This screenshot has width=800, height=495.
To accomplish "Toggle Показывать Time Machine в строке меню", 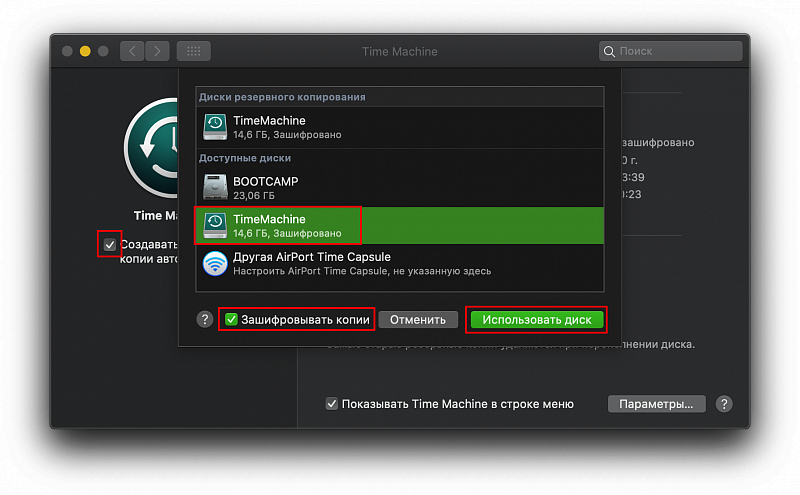I will coord(332,404).
